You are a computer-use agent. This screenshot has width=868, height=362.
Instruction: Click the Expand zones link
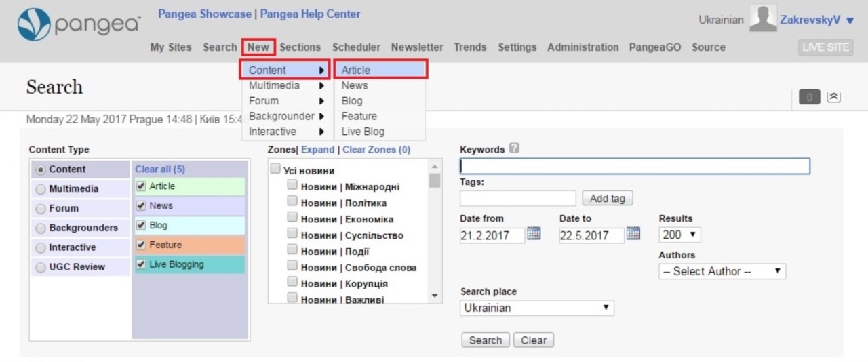pyautogui.click(x=318, y=150)
